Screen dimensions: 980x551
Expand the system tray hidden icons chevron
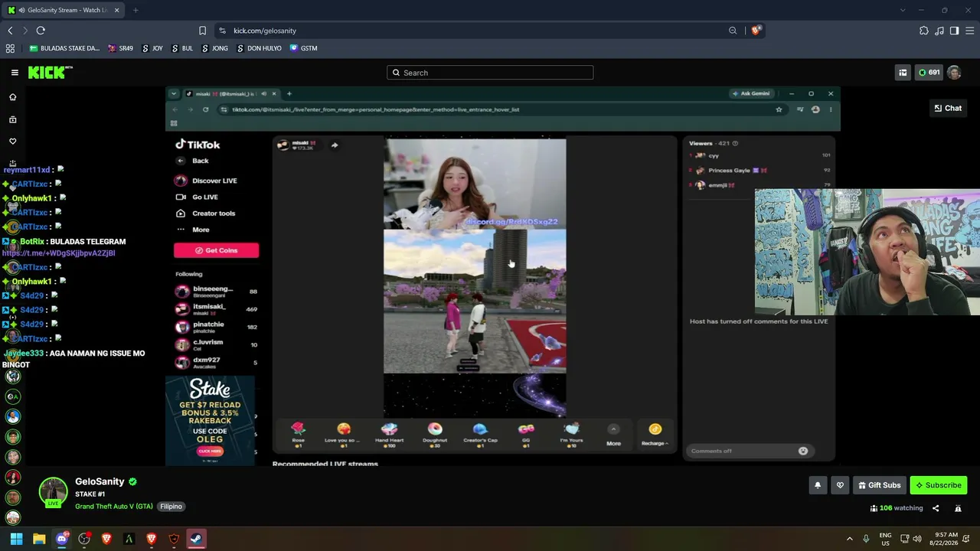849,539
